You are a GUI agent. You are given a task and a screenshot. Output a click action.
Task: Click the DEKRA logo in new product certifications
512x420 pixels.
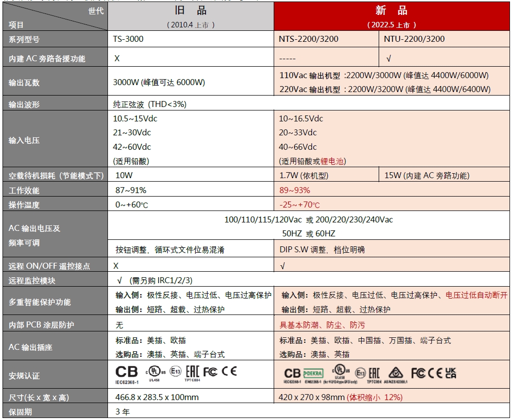[313, 373]
